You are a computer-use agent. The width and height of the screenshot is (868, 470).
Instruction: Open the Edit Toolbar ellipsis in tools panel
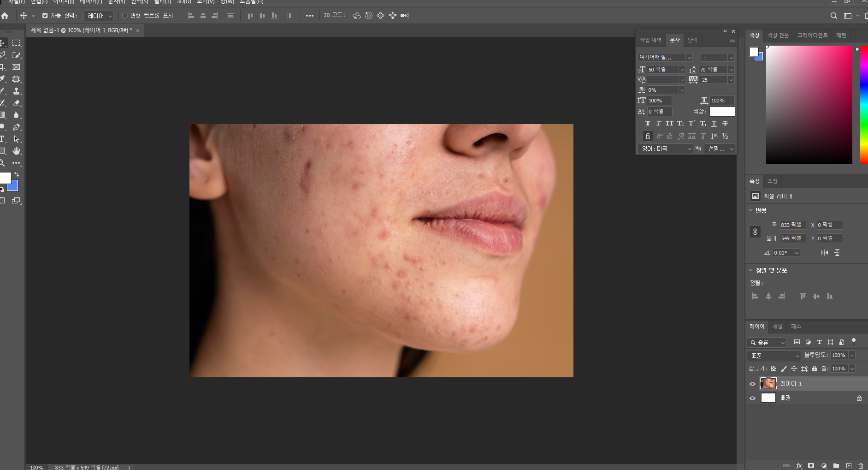pyautogui.click(x=17, y=163)
